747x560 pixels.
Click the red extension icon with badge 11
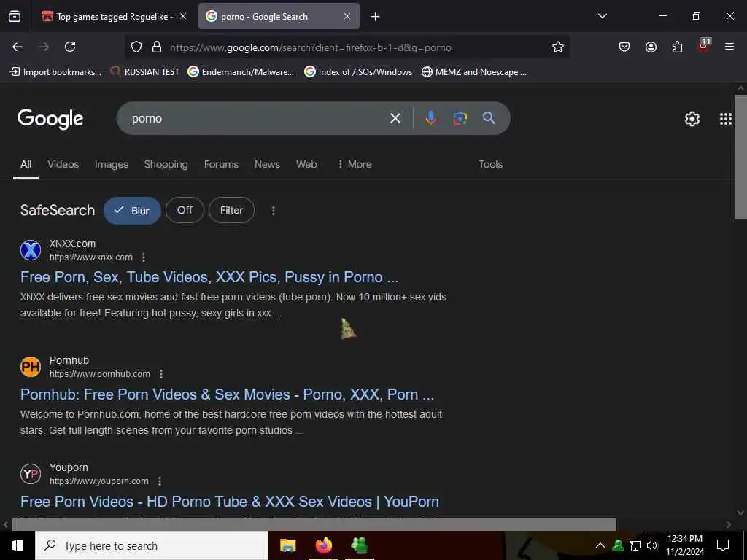click(704, 46)
